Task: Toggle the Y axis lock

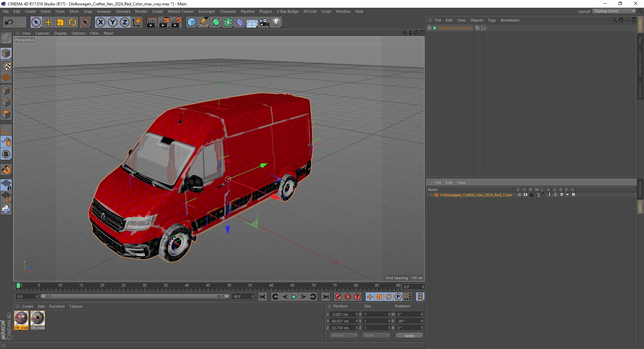Action: 113,22
